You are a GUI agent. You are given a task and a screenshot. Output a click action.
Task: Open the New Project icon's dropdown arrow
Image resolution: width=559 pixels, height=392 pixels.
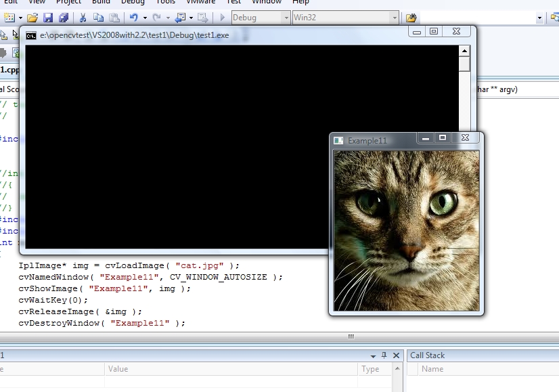pyautogui.click(x=20, y=18)
